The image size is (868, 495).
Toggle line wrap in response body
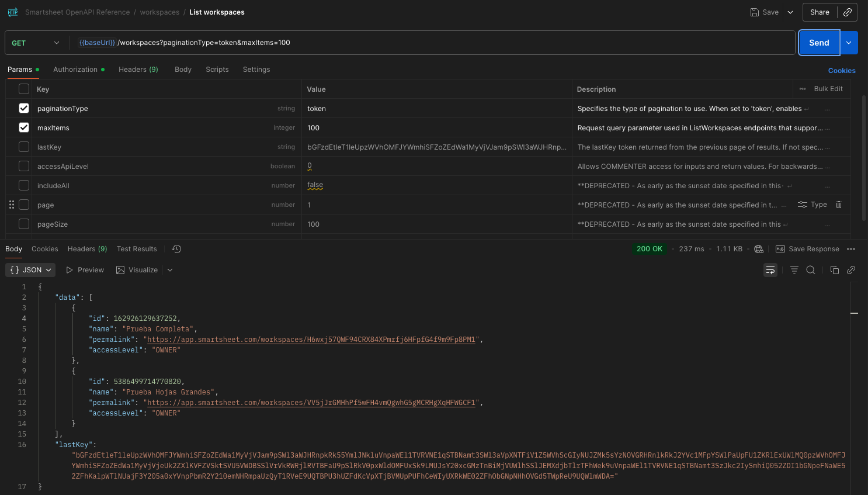tap(770, 270)
